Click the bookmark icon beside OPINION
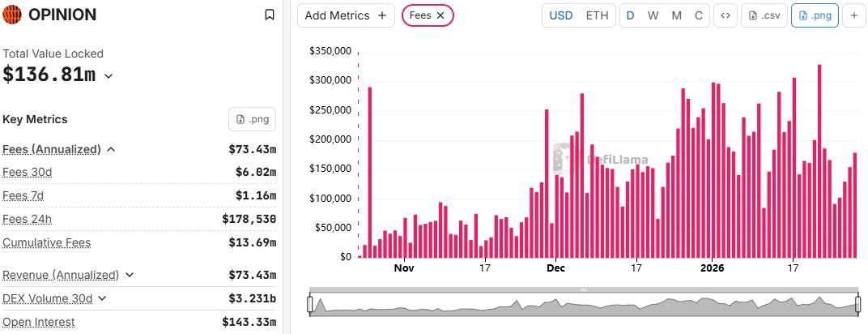Image resolution: width=868 pixels, height=334 pixels. 270,15
